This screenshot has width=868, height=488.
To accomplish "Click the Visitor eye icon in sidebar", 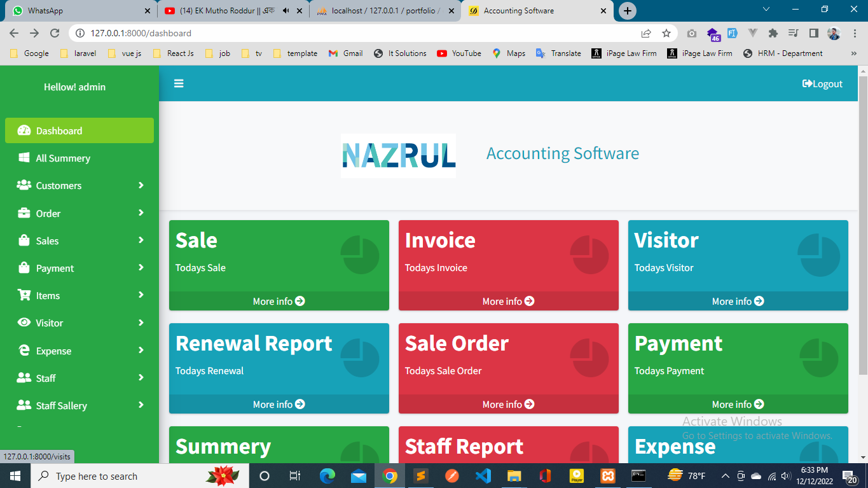I will coord(24,323).
